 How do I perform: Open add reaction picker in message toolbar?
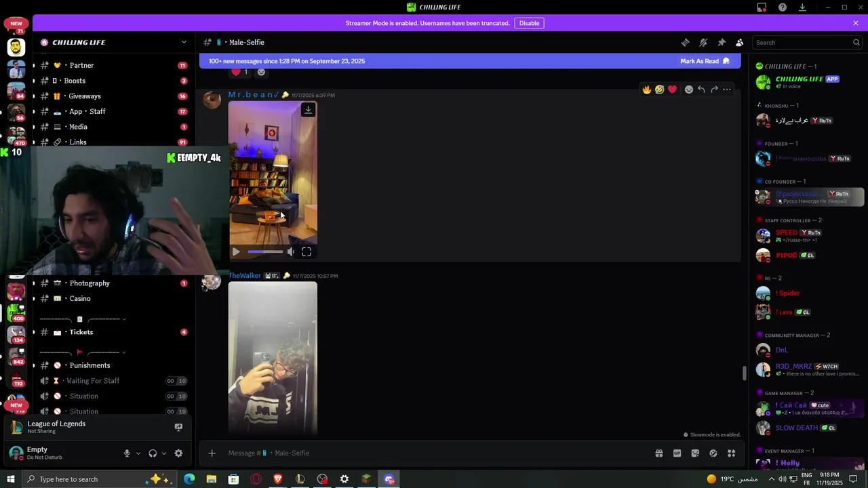coord(688,89)
